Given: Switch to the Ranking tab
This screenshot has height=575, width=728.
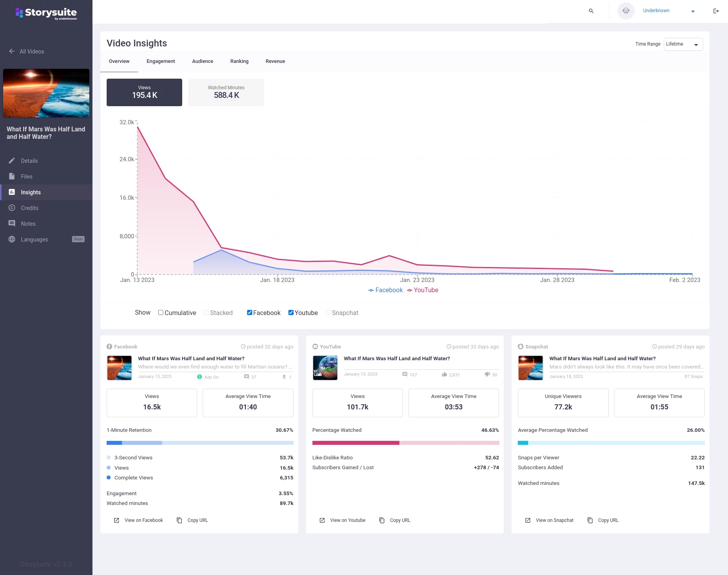Looking at the screenshot, I should [x=239, y=61].
